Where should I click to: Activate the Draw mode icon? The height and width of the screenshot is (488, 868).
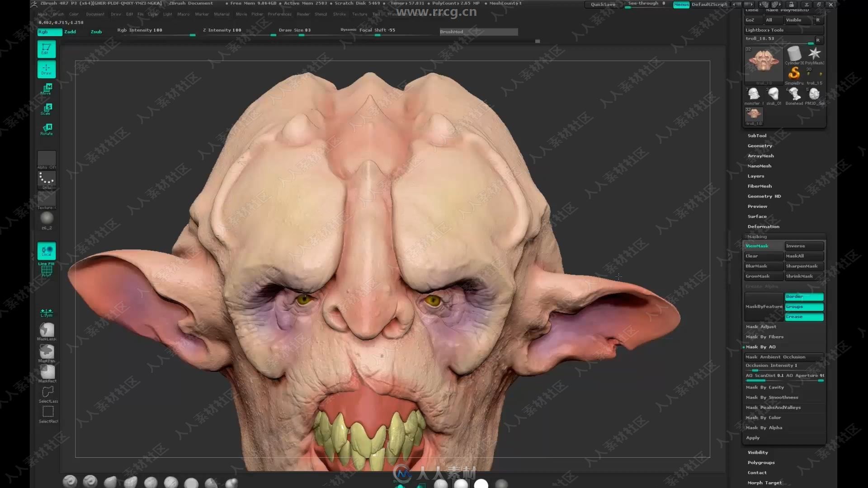tap(47, 69)
